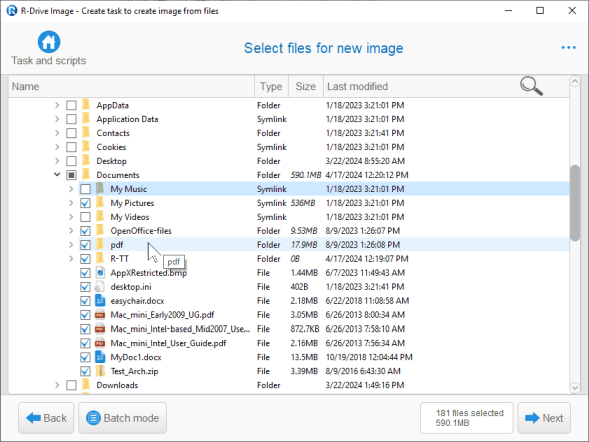589x442 pixels.
Task: Click the pdf folder icon
Action: point(100,245)
